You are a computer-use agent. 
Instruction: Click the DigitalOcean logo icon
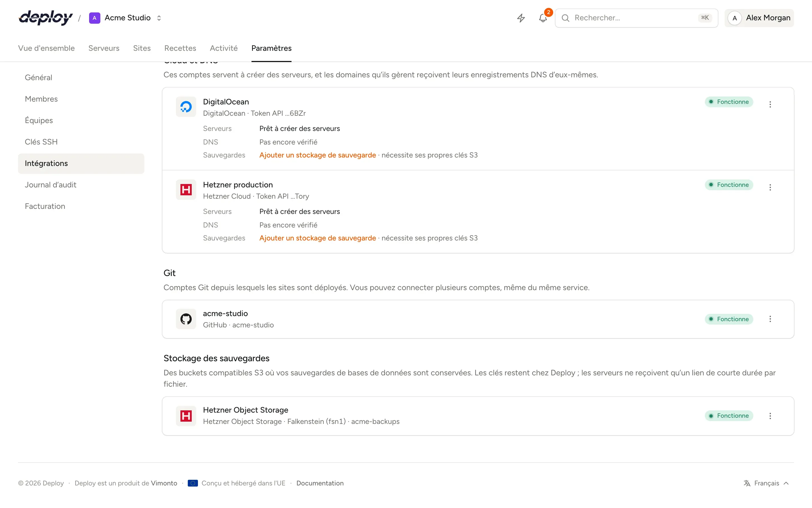click(x=186, y=107)
